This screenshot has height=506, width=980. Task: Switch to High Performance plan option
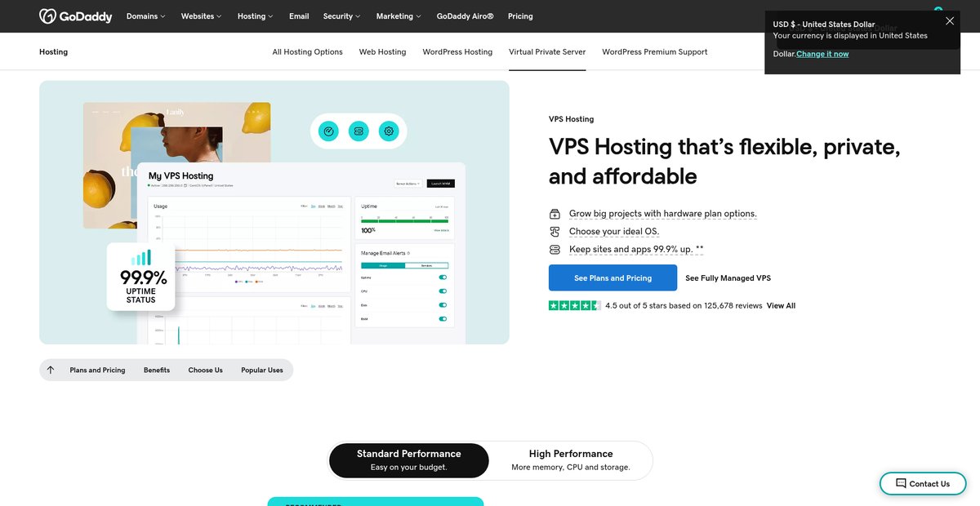(571, 460)
